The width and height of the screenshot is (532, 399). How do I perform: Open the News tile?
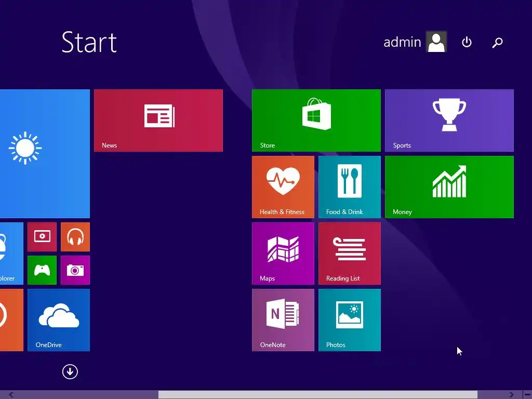point(158,121)
